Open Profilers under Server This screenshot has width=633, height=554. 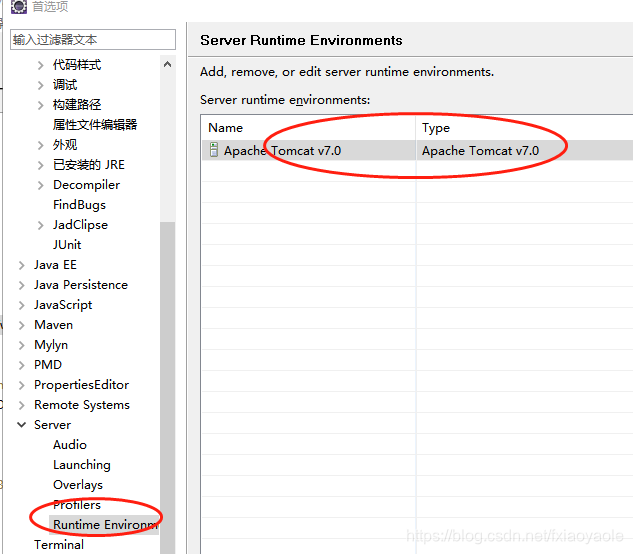pyautogui.click(x=77, y=505)
